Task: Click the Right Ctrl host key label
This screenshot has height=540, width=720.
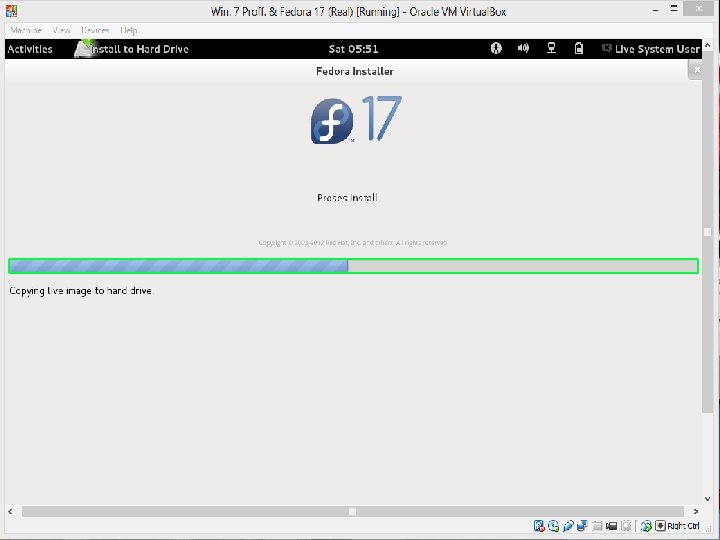Action: [683, 526]
